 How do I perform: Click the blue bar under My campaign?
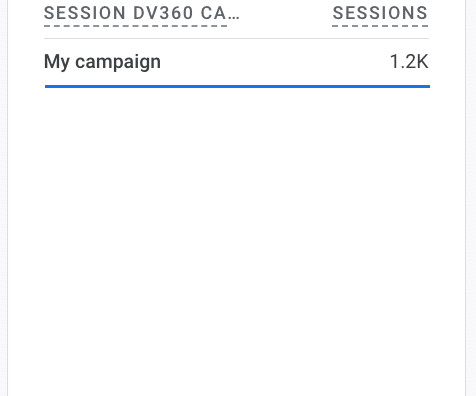click(237, 87)
